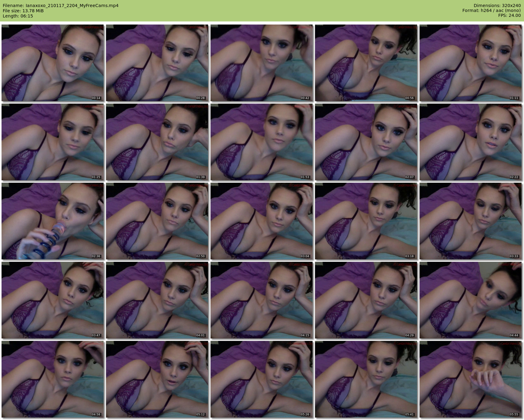Select the thumbnail at 03:18
The height and width of the screenshot is (420, 524).
point(366,221)
